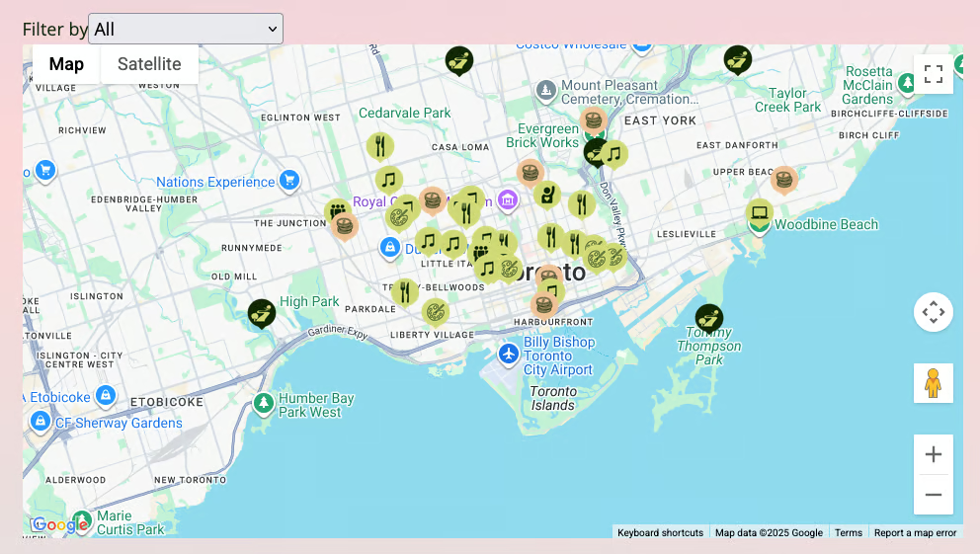Image resolution: width=980 pixels, height=554 pixels.
Task: Click the Street View pegman icon
Action: pyautogui.click(x=933, y=383)
